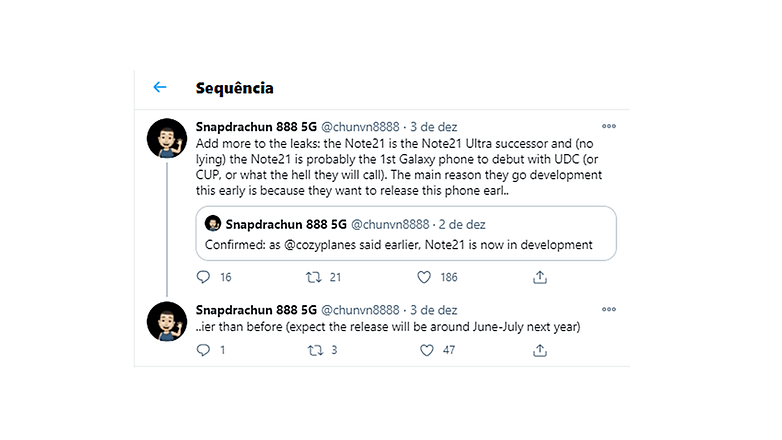Share the second tweet about June-July release
The width and height of the screenshot is (782, 440).
[540, 350]
